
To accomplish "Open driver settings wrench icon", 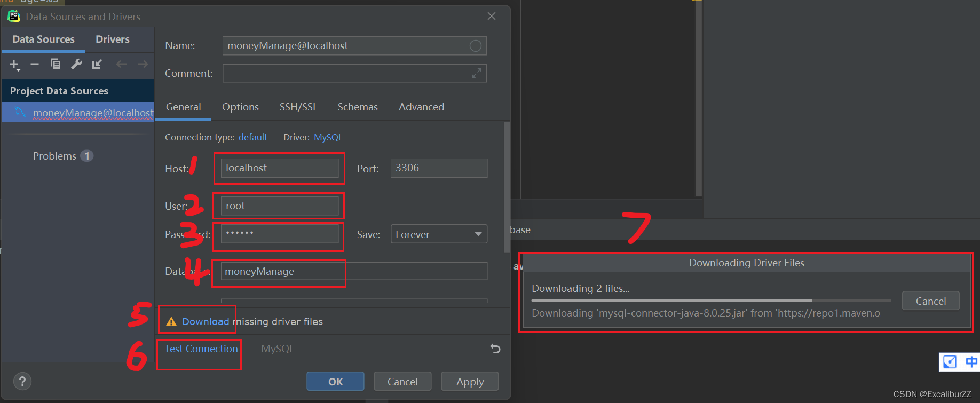I will coord(76,64).
